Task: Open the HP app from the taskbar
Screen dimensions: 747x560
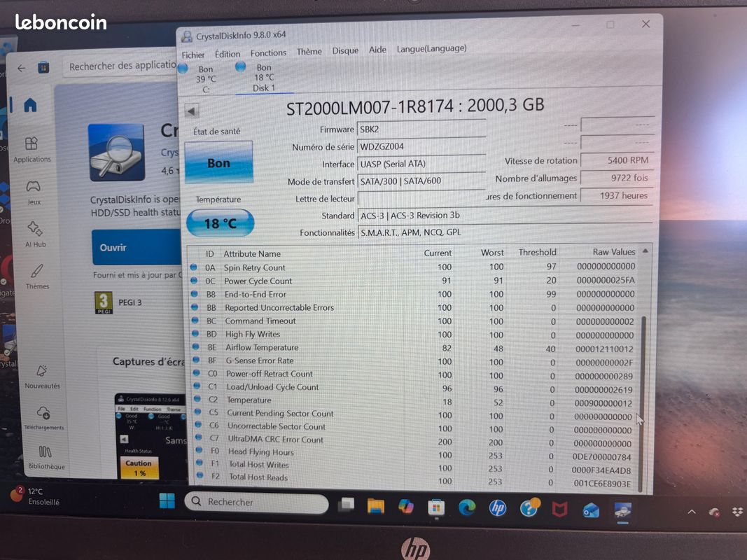Action: coord(497,509)
